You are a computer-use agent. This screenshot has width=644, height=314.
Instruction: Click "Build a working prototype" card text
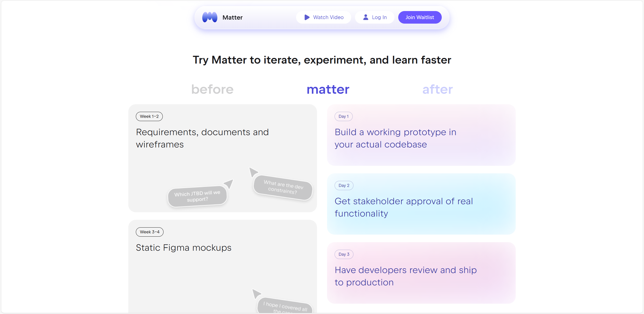point(395,138)
